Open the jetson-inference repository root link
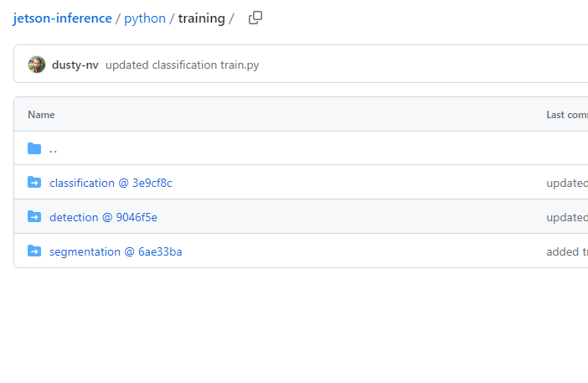Viewport: 588px width, 383px height. (x=62, y=18)
